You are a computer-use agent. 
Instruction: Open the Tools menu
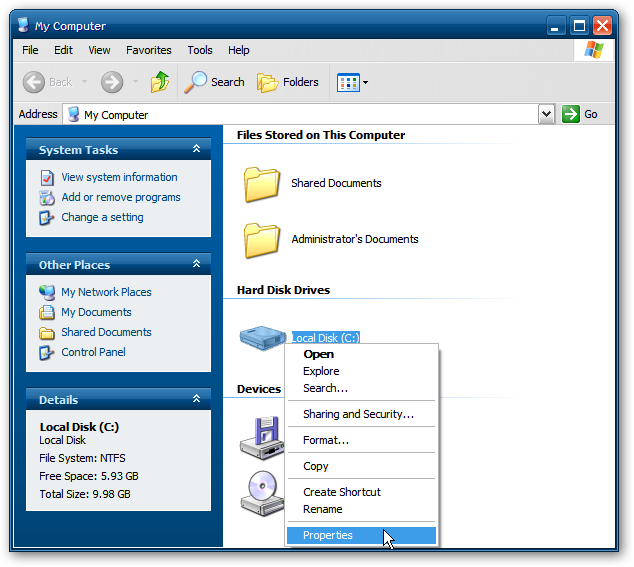click(200, 50)
